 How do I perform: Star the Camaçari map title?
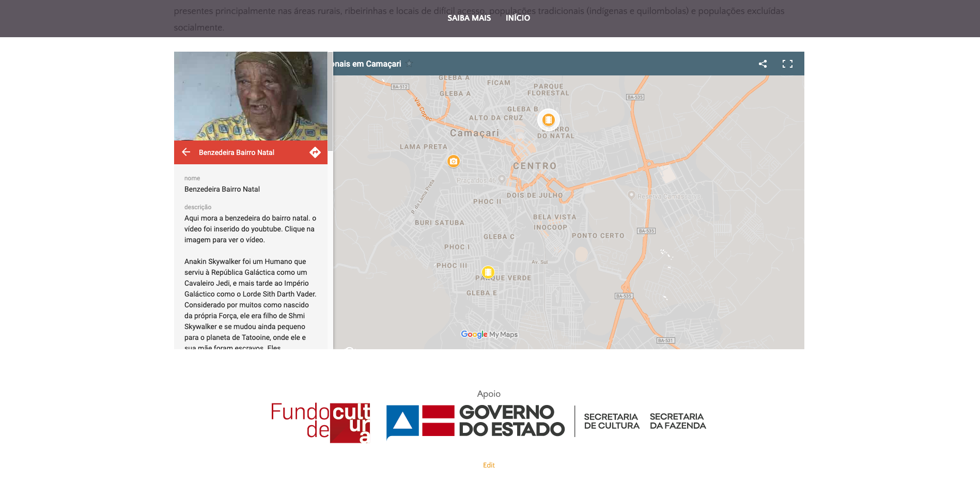tap(409, 64)
